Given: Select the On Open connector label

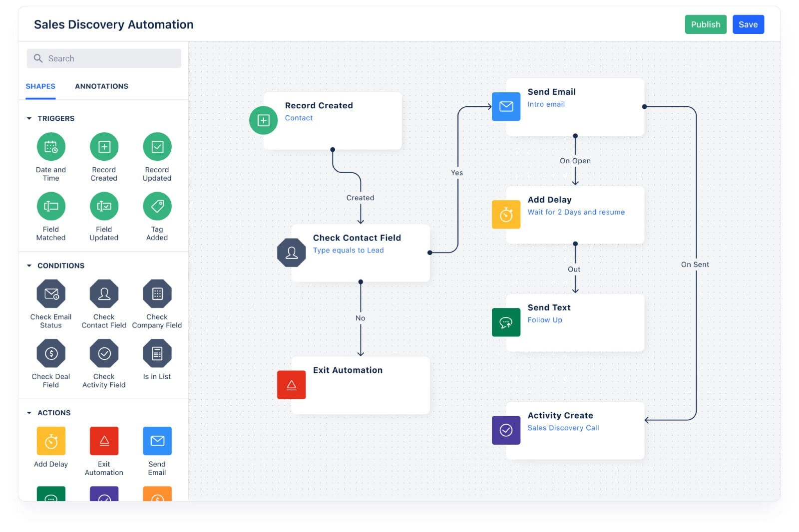Looking at the screenshot, I should pos(575,161).
